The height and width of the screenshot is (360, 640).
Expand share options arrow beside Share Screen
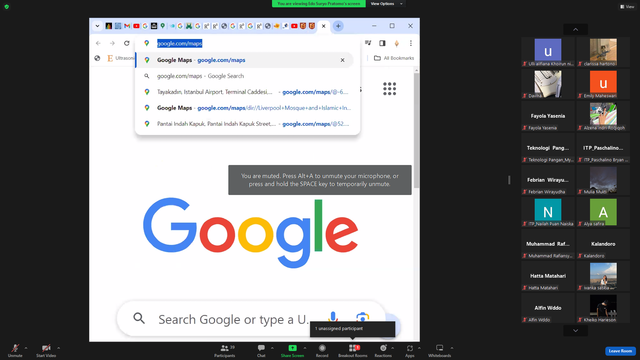point(305,348)
